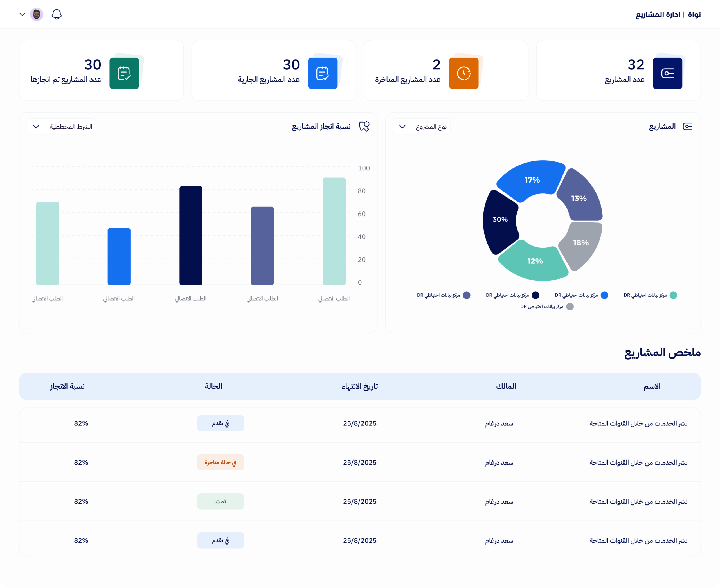Click the projects panel header icon
720x588 pixels.
[687, 126]
